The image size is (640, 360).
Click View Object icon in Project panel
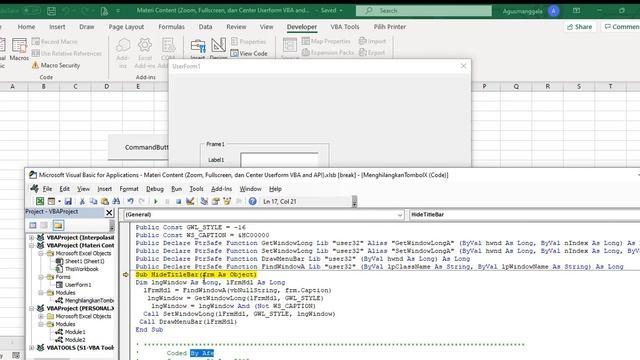click(x=44, y=225)
